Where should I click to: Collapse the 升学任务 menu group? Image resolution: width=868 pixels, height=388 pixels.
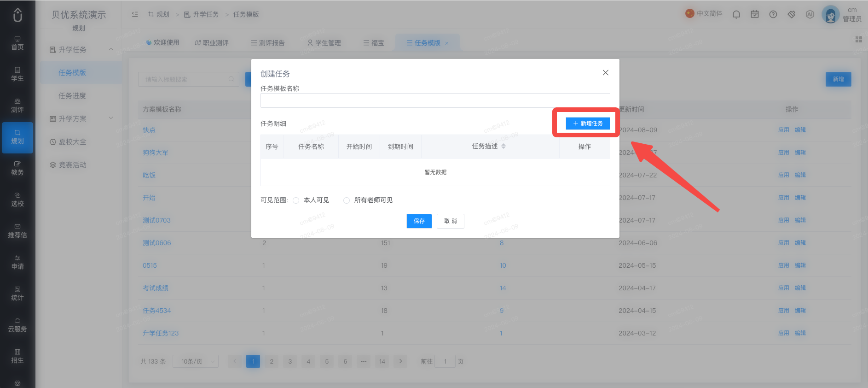[x=111, y=49]
